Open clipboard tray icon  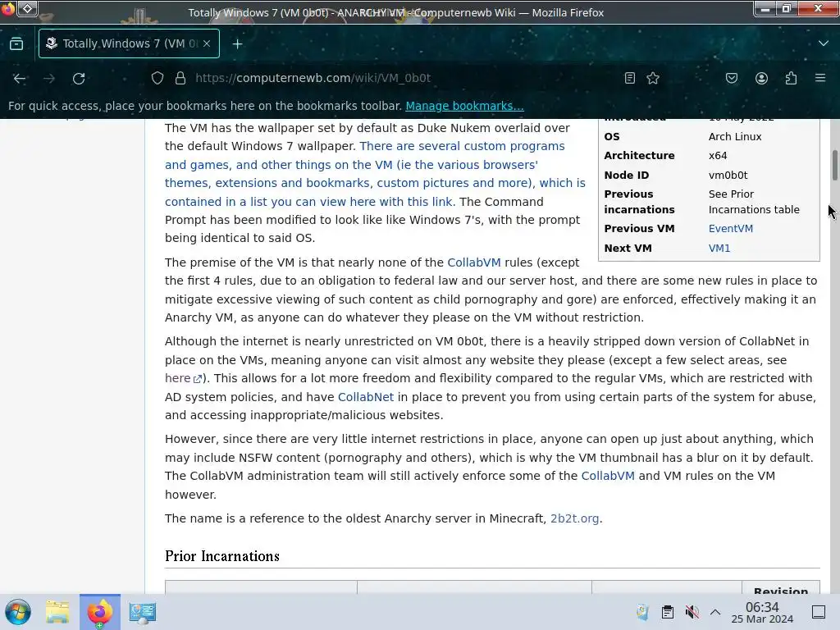pyautogui.click(x=668, y=612)
